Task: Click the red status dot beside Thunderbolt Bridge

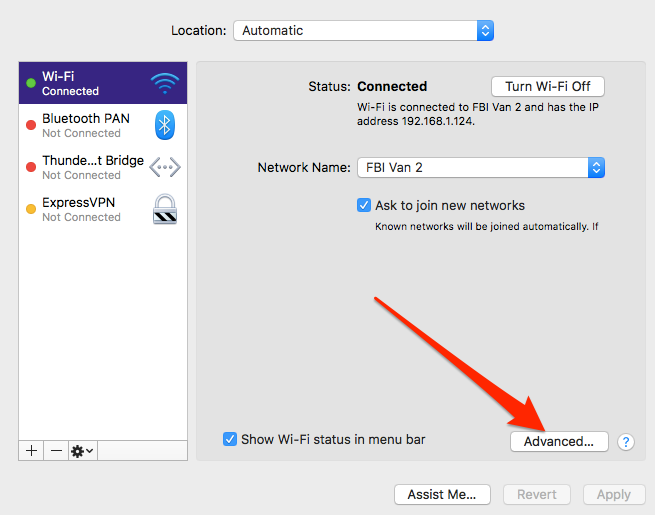Action: 31,167
